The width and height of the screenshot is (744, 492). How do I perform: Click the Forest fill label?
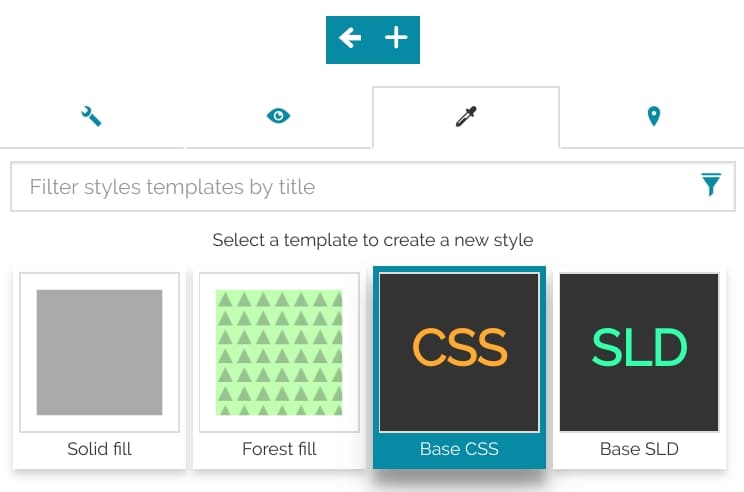[279, 449]
